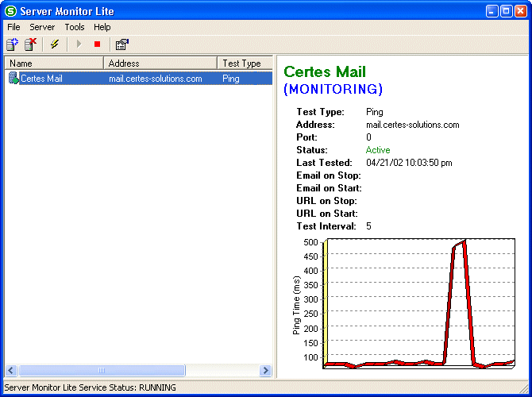The image size is (532, 397).
Task: Maximize the Server Monitor Lite window
Action: (506, 11)
